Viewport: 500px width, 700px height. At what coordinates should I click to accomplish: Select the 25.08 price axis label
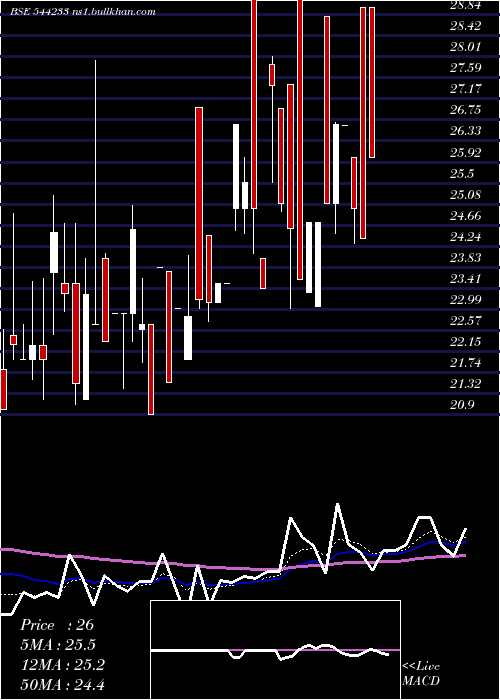(x=466, y=195)
